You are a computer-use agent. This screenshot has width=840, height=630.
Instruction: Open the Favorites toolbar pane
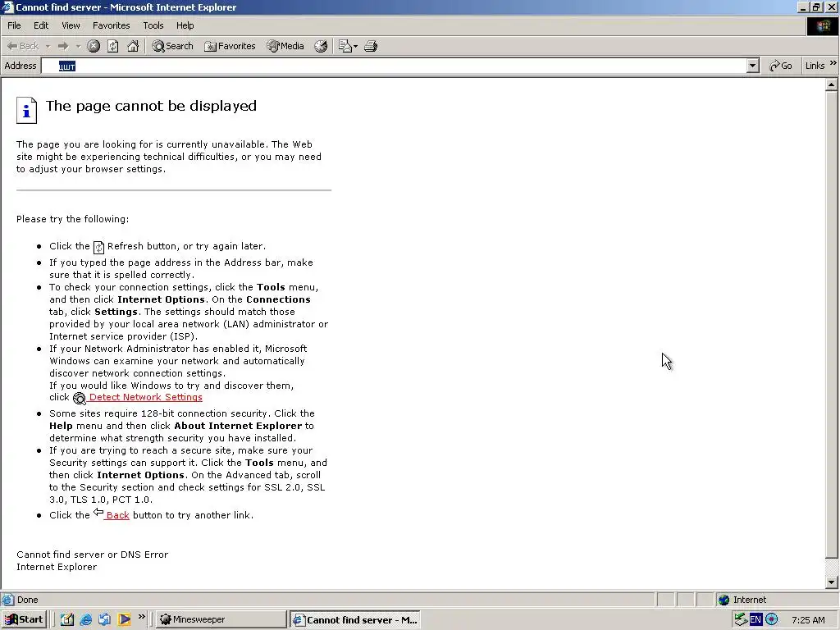(x=230, y=46)
